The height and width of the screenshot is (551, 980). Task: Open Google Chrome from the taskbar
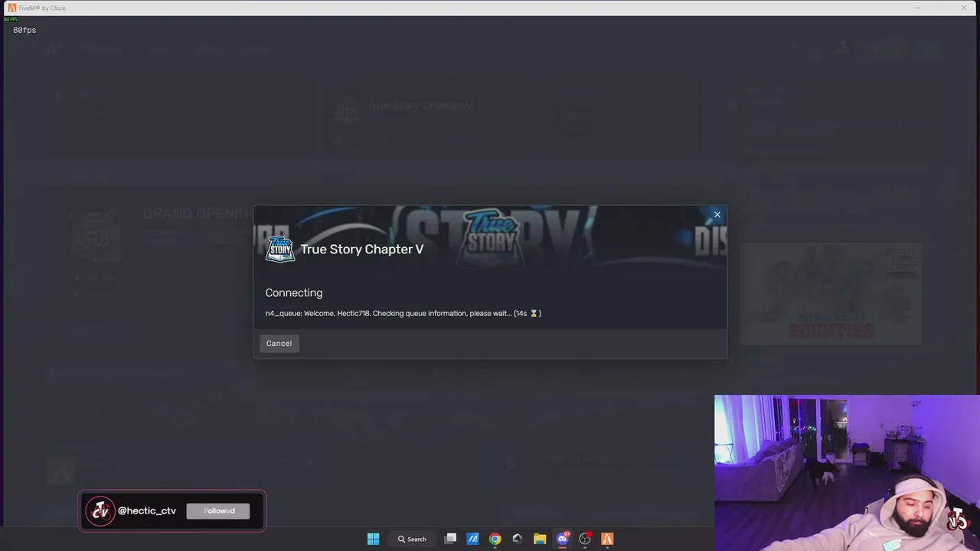click(495, 539)
